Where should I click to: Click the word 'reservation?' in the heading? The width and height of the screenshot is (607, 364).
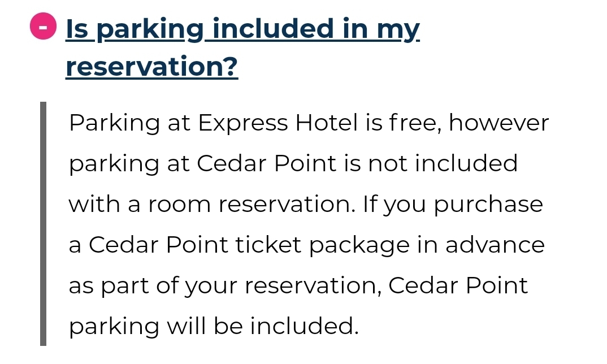tap(151, 66)
